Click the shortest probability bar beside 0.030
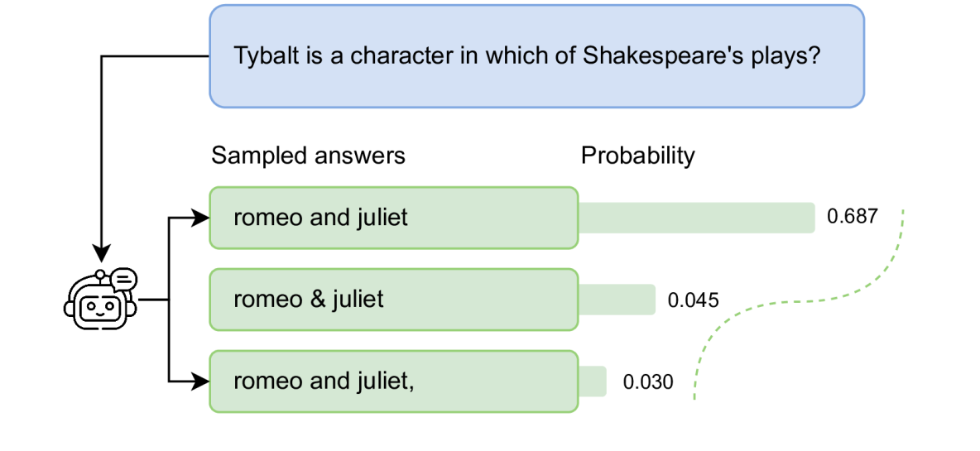This screenshot has height=451, width=980. tap(592, 381)
